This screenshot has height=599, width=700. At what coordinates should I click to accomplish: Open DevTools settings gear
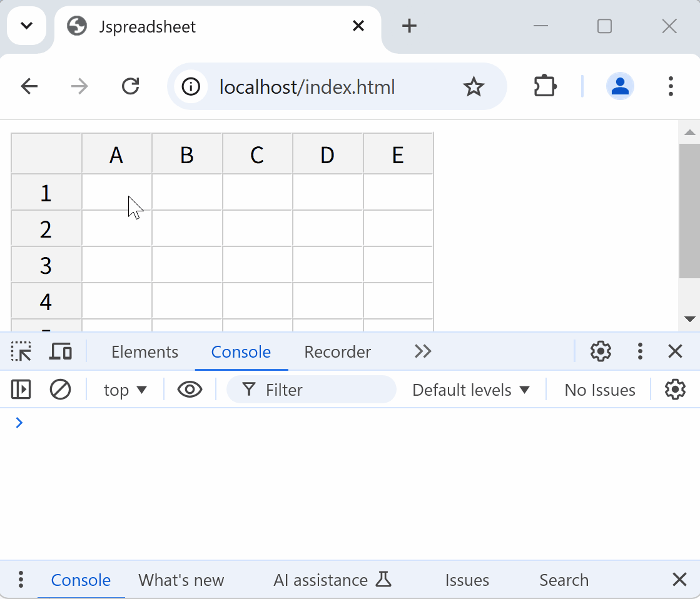pyautogui.click(x=600, y=351)
